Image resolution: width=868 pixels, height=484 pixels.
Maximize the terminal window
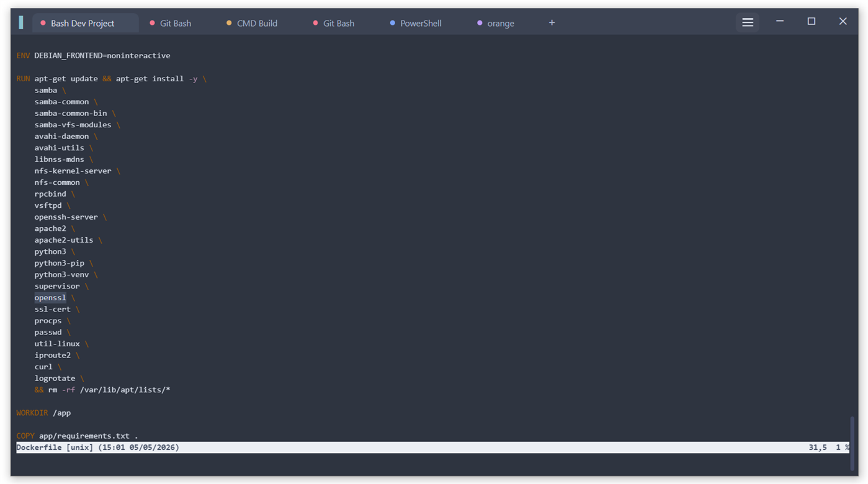click(x=811, y=22)
